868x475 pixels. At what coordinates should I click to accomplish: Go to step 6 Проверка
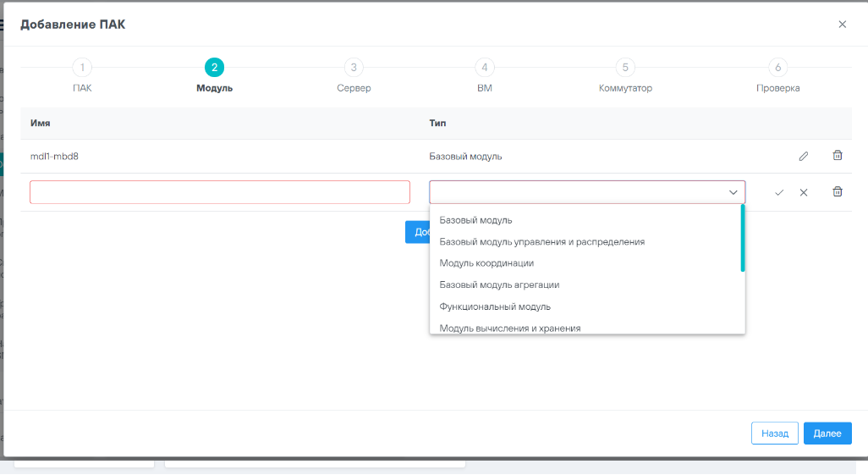777,68
